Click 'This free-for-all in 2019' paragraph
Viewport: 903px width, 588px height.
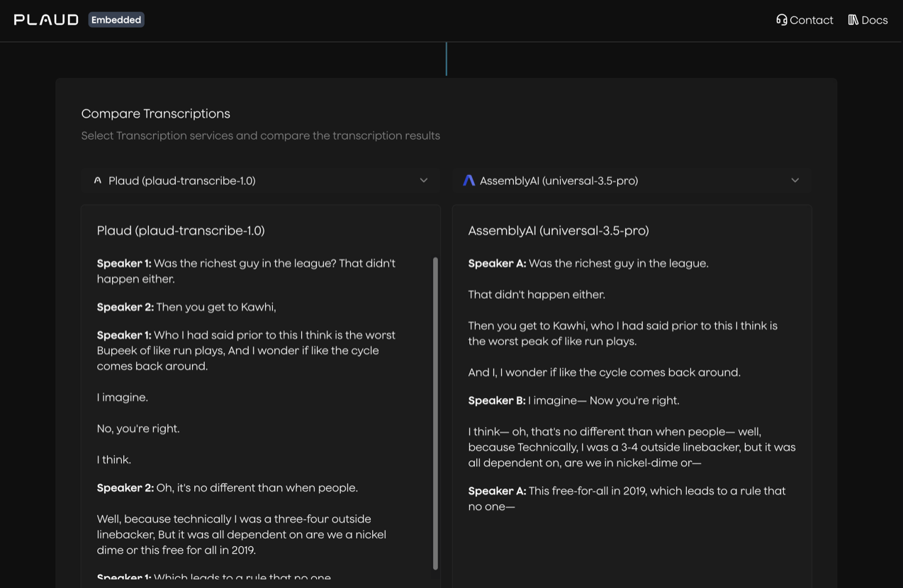pos(627,499)
